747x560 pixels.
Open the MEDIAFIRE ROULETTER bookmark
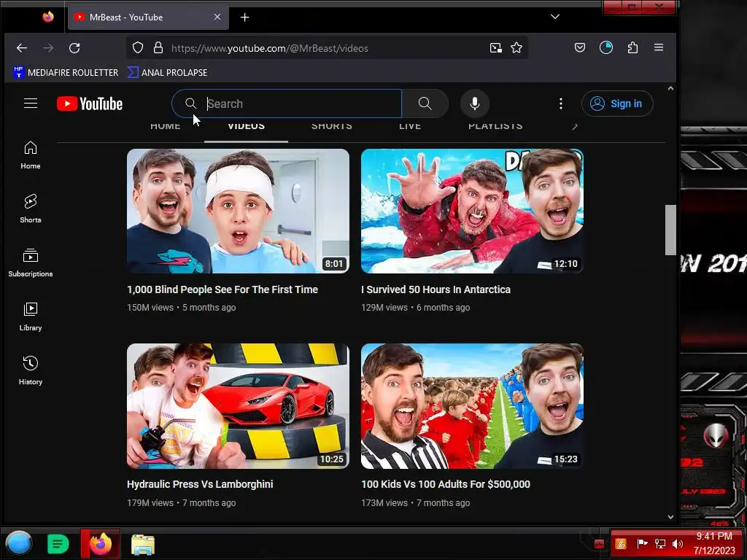click(66, 72)
